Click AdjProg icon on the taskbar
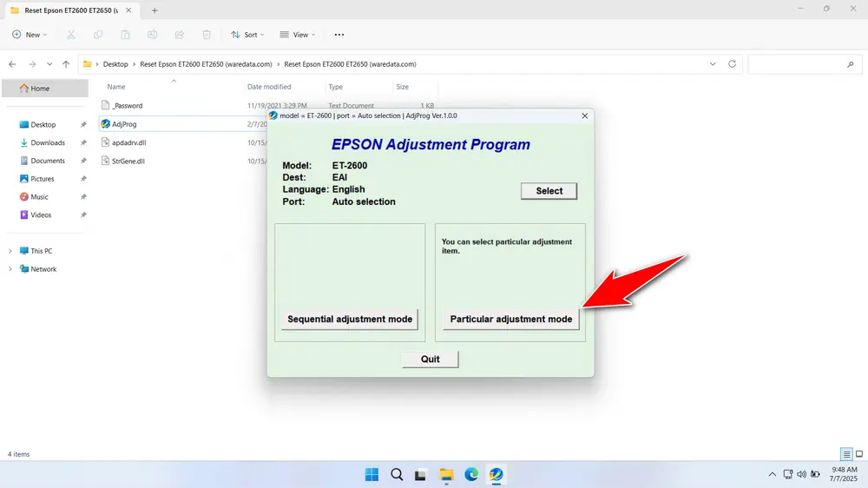868x488 pixels. click(496, 475)
